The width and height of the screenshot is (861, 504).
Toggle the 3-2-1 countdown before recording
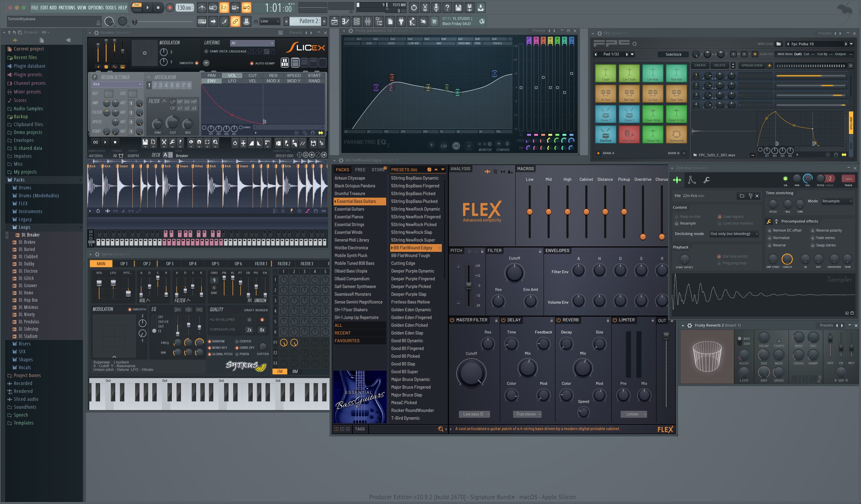(x=224, y=7)
